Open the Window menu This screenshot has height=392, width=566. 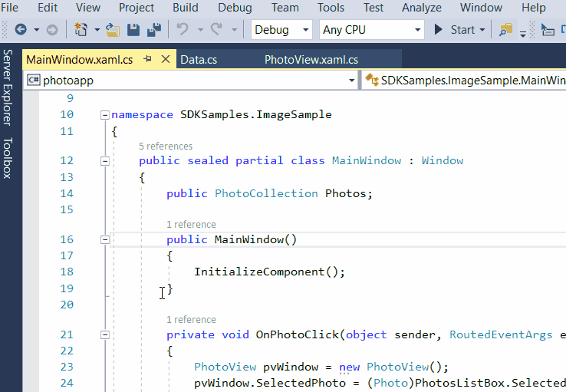(x=481, y=7)
